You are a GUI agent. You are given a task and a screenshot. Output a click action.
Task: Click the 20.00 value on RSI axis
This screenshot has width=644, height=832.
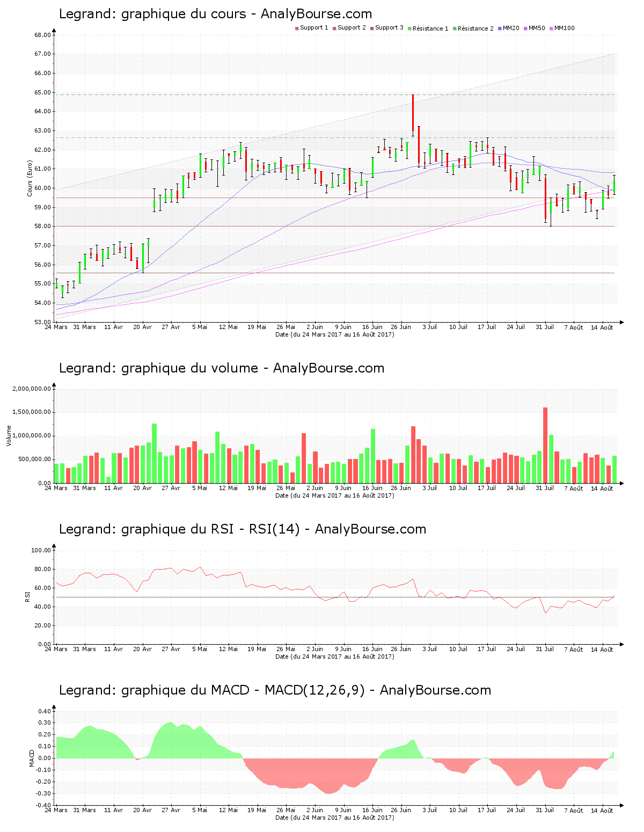42,625
